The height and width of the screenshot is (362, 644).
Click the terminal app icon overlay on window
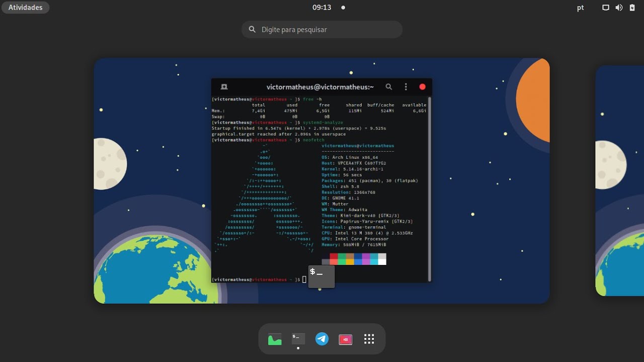321,277
